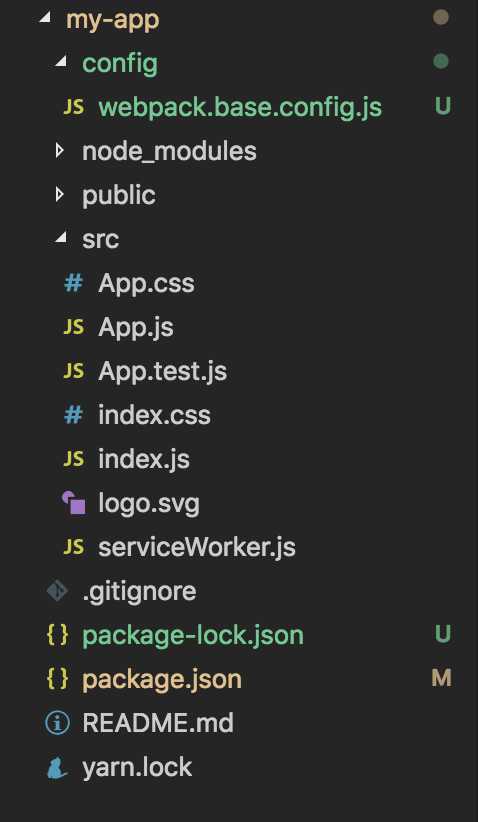Click the purple SVG icon for logo.svg
The image size is (478, 822).
click(73, 503)
